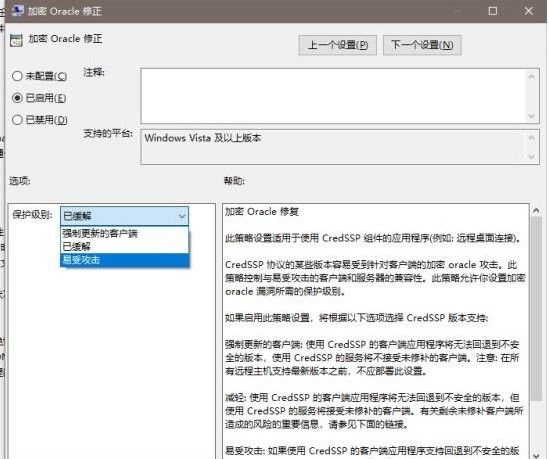Choose 易受攻击 option in the dropdown list
The width and height of the screenshot is (549, 459).
(x=124, y=260)
